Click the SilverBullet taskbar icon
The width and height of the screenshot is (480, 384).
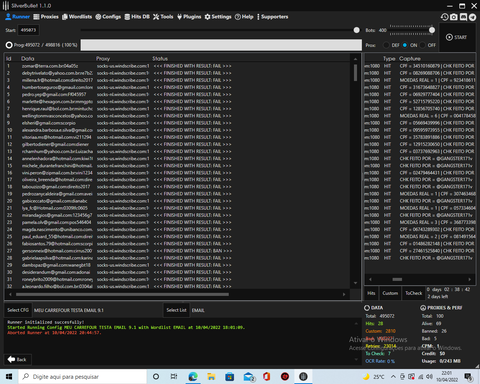pyautogui.click(x=303, y=377)
